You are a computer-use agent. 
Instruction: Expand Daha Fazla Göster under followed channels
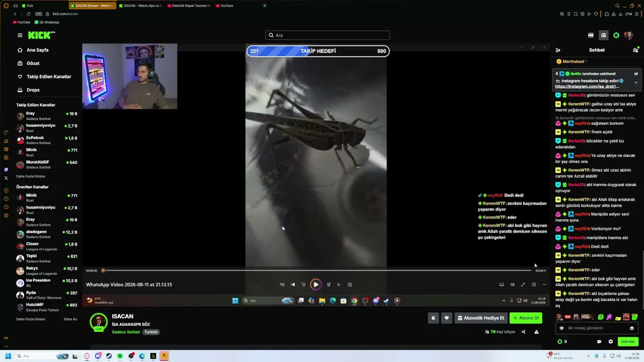coord(31,176)
